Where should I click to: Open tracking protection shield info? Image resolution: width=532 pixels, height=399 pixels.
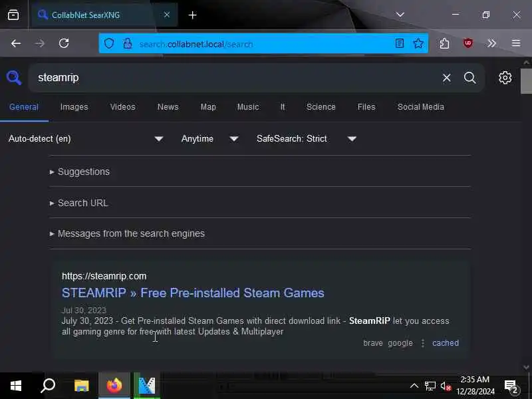(x=109, y=43)
